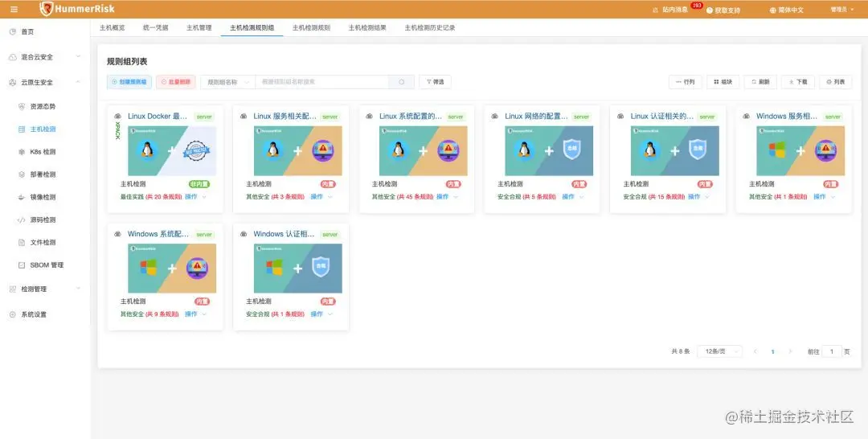The height and width of the screenshot is (439, 868).
Task: Open the 规则组名称 search field dropdown
Action: (x=228, y=82)
